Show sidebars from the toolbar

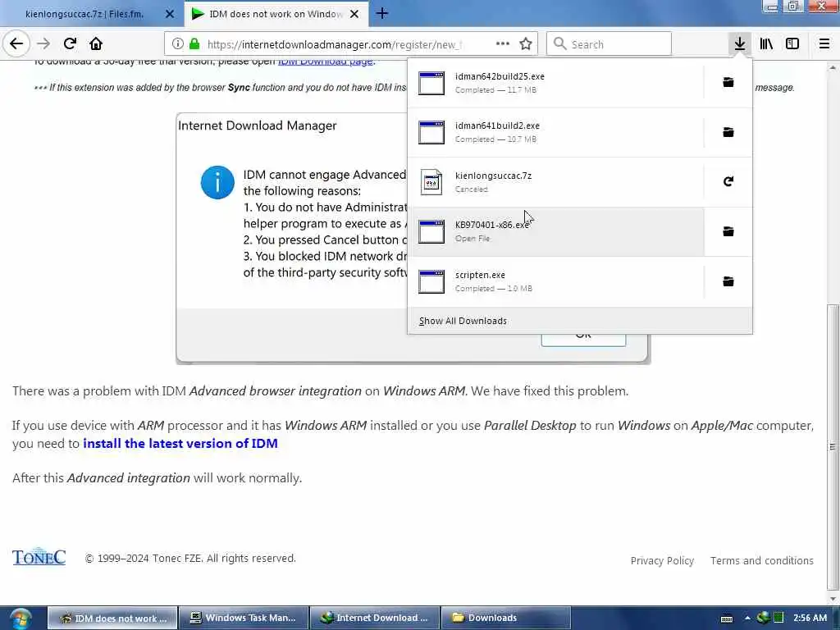point(792,44)
